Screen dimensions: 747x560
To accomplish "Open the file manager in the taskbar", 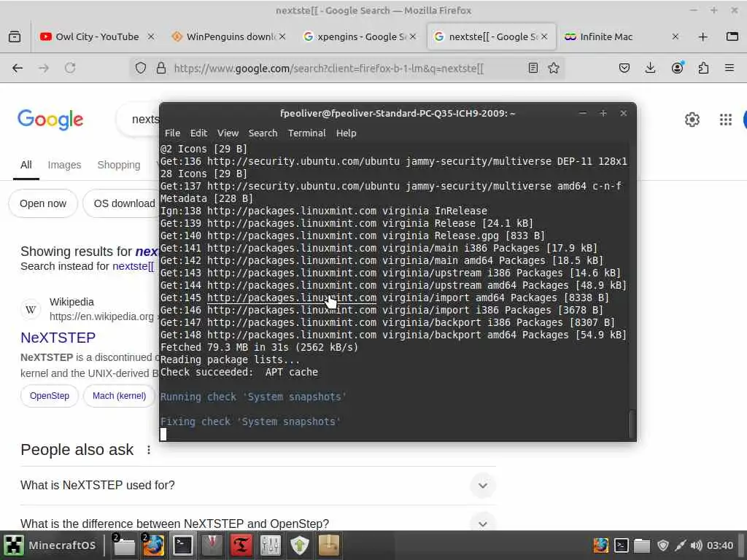I will tap(124, 545).
